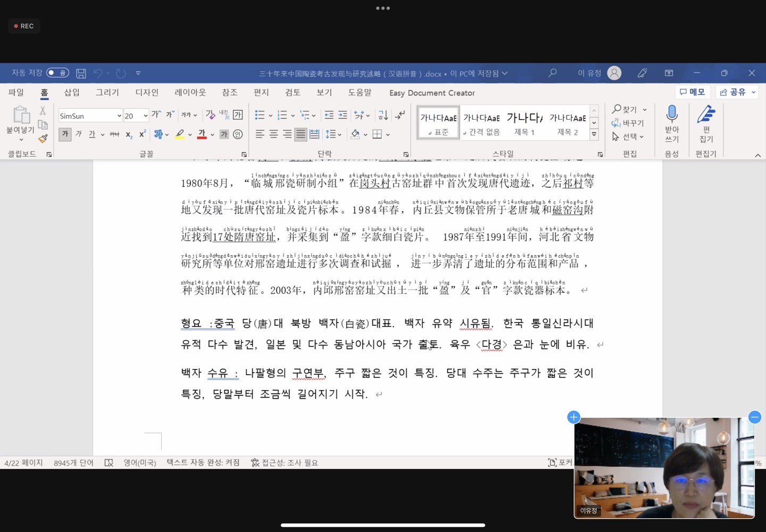Screen dimensions: 766x532
Task: Open the Editor pen icon
Action: point(706,114)
